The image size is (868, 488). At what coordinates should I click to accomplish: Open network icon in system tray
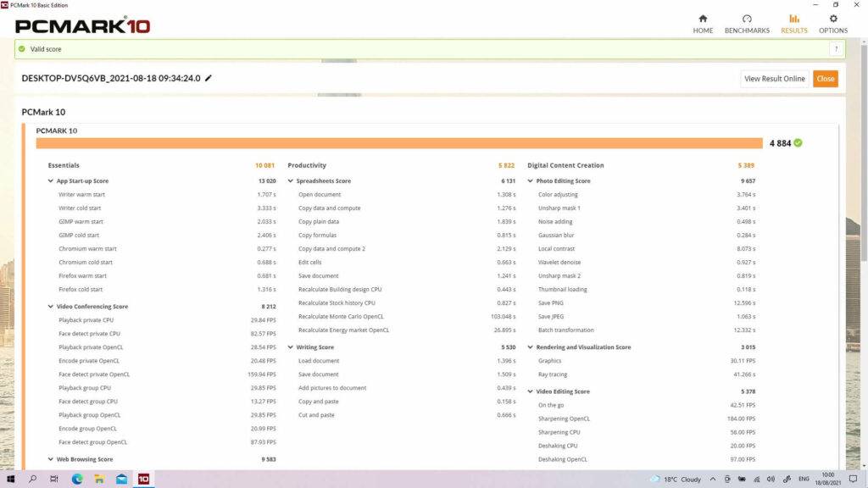tap(756, 480)
